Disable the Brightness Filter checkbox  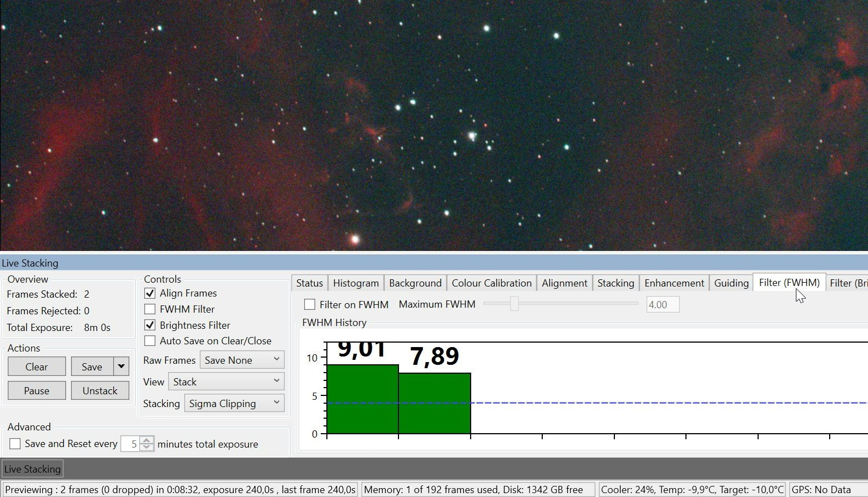click(150, 325)
